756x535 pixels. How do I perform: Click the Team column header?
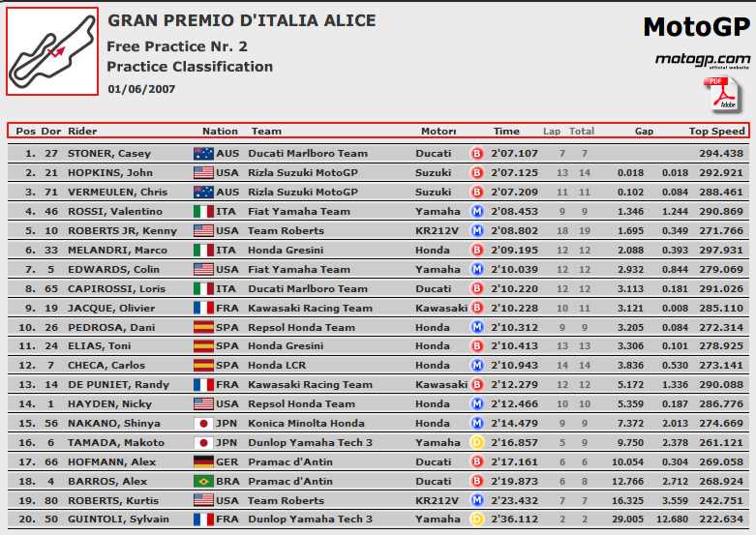266,132
